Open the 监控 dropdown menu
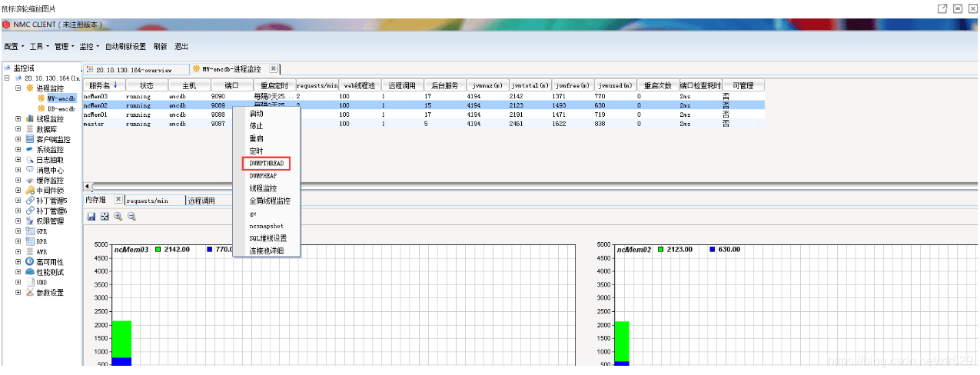The image size is (980, 375). click(89, 47)
